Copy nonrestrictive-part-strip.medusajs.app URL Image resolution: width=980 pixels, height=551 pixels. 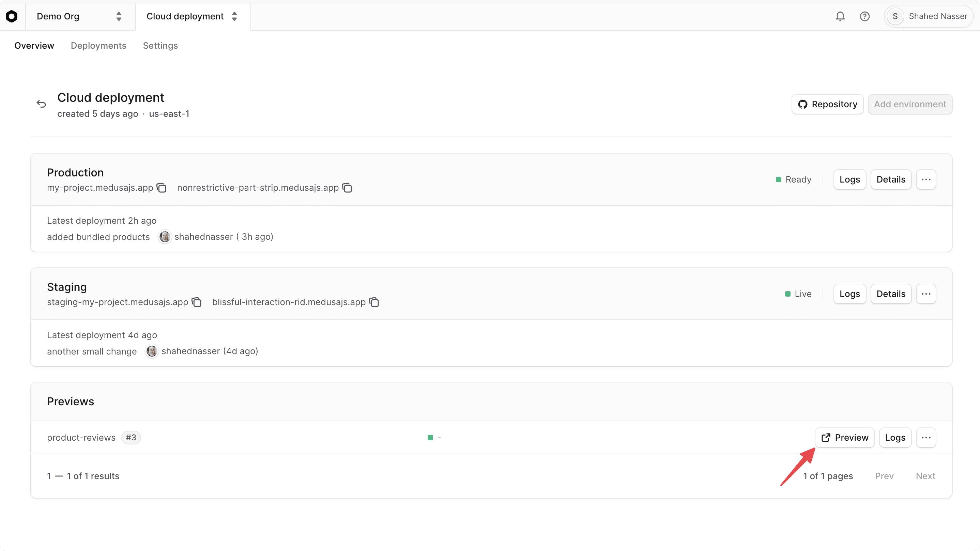point(347,188)
